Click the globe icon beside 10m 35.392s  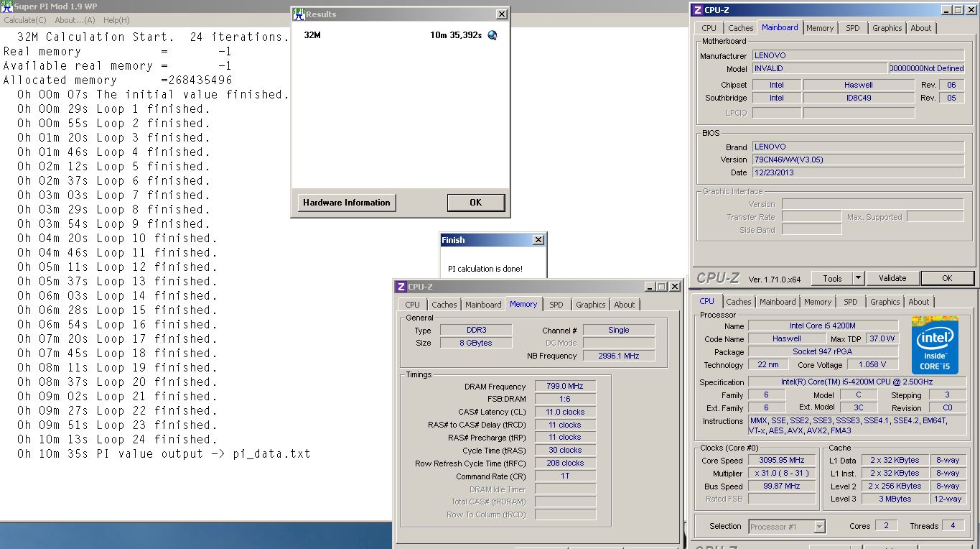pyautogui.click(x=493, y=35)
